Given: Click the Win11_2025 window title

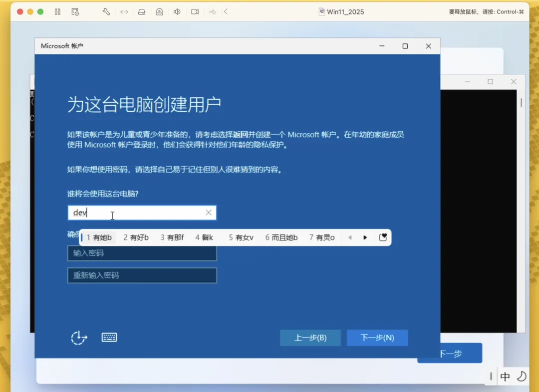Looking at the screenshot, I should coord(345,11).
